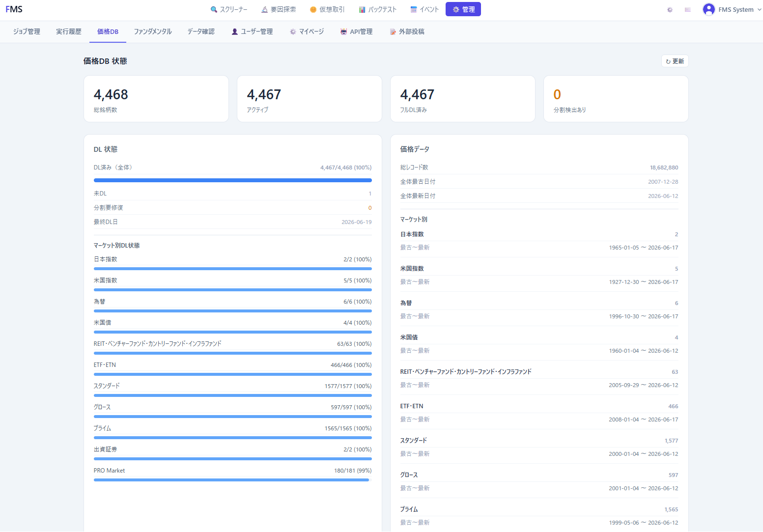Viewport: 763px width, 532px height.
Task: Click the イベント calendar icon
Action: coord(414,9)
